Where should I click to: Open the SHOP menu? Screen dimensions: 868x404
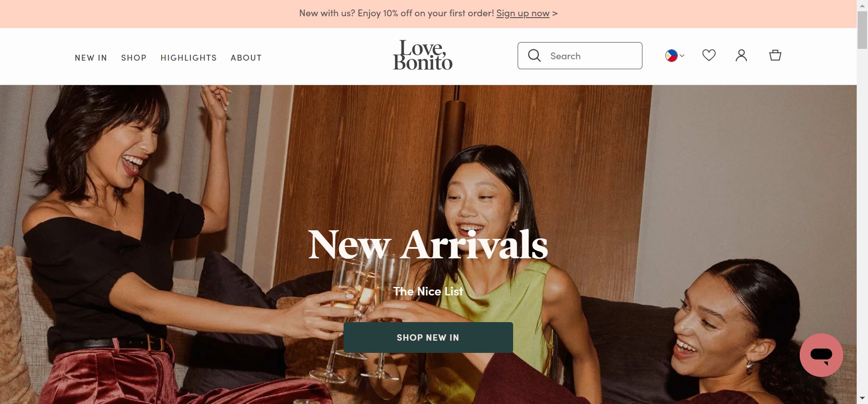point(134,58)
